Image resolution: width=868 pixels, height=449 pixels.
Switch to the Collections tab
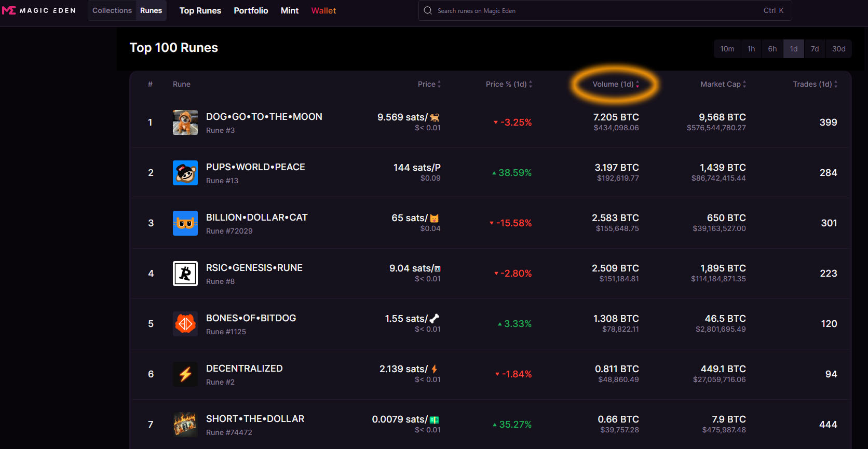pos(112,10)
